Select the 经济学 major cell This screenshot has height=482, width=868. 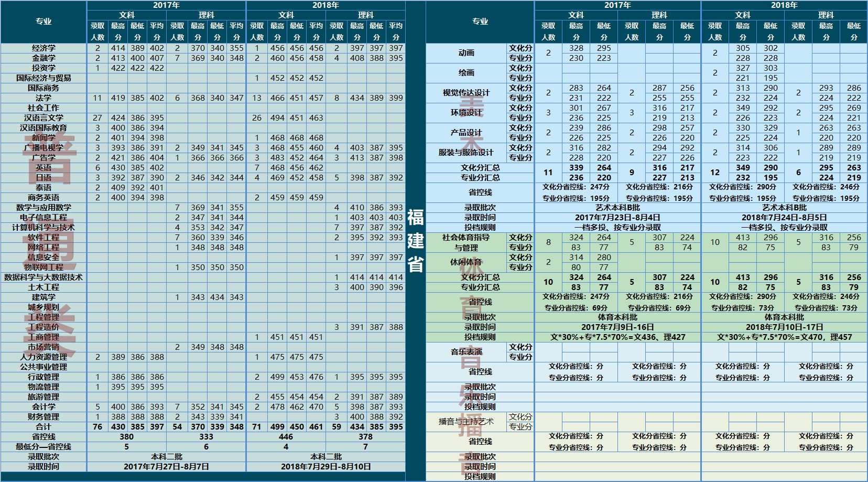click(44, 48)
